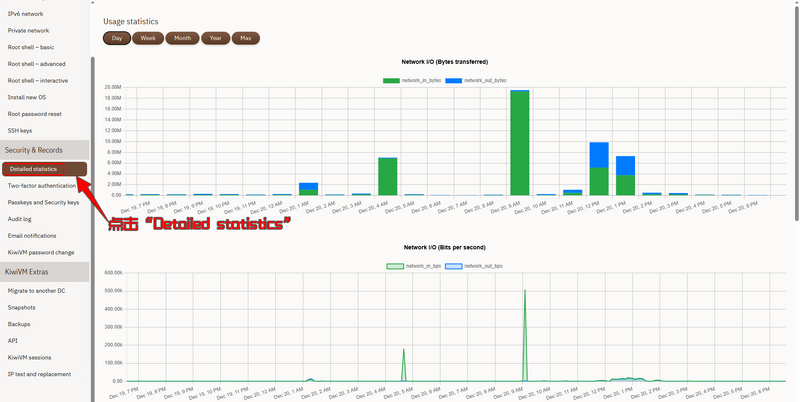
Task: Open Private network in sidebar
Action: [x=29, y=31]
